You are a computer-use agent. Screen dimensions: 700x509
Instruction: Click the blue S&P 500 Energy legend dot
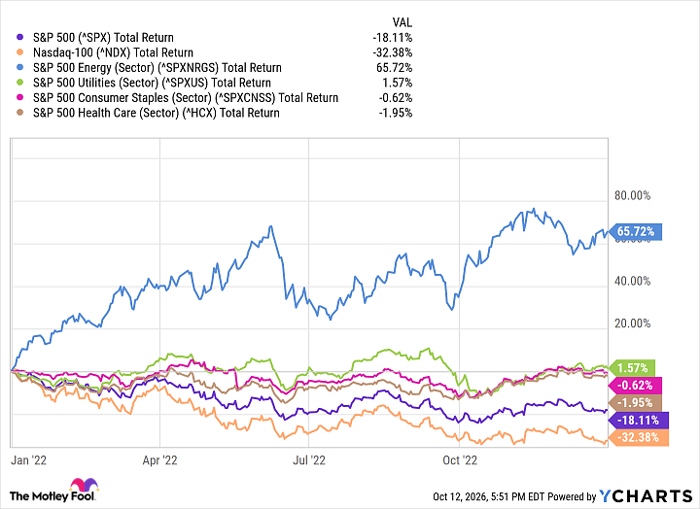point(19,68)
